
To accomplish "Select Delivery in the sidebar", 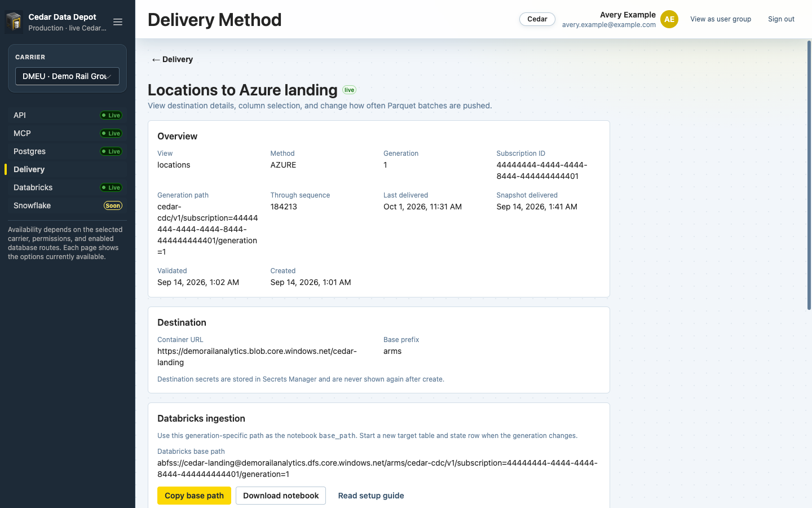I will tap(67, 169).
